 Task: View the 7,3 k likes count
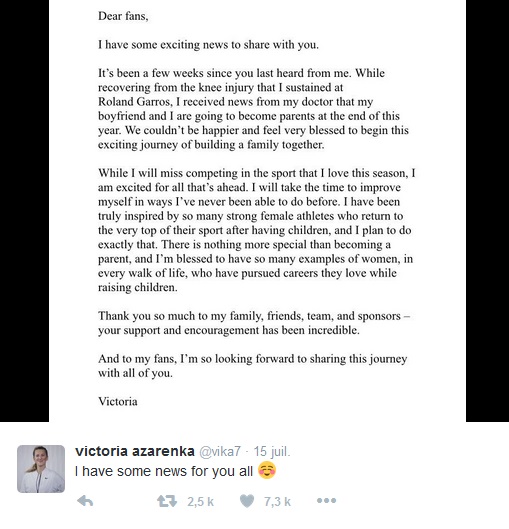pos(277,502)
